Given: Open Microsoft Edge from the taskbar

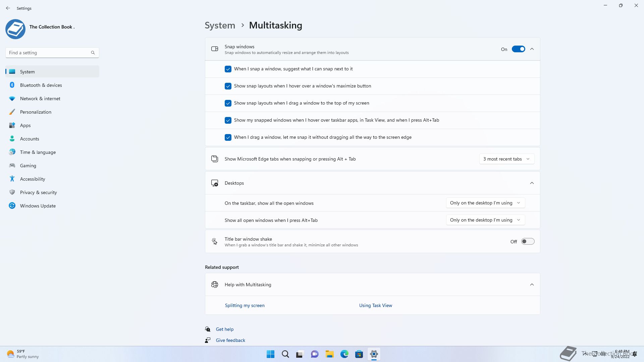Looking at the screenshot, I should (x=344, y=354).
